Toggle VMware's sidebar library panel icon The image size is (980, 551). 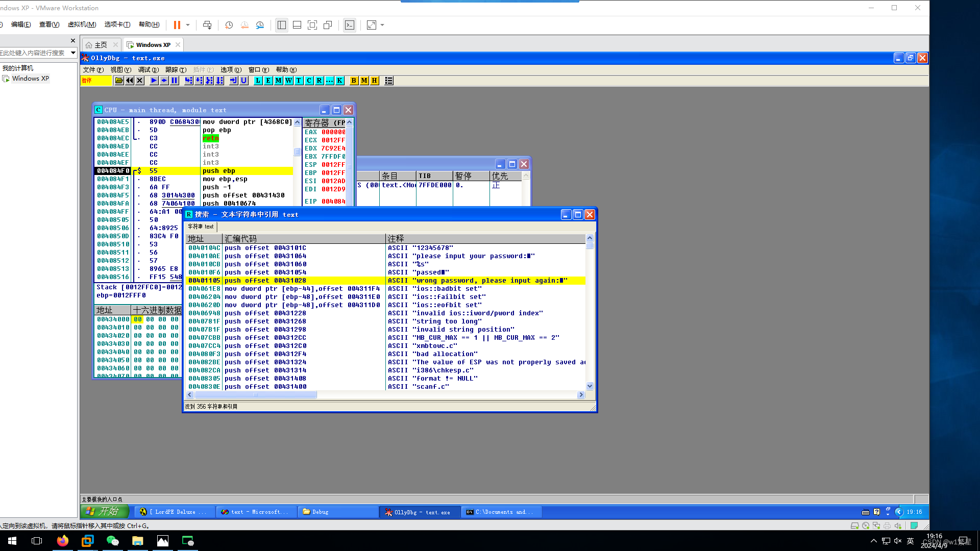pos(282,25)
